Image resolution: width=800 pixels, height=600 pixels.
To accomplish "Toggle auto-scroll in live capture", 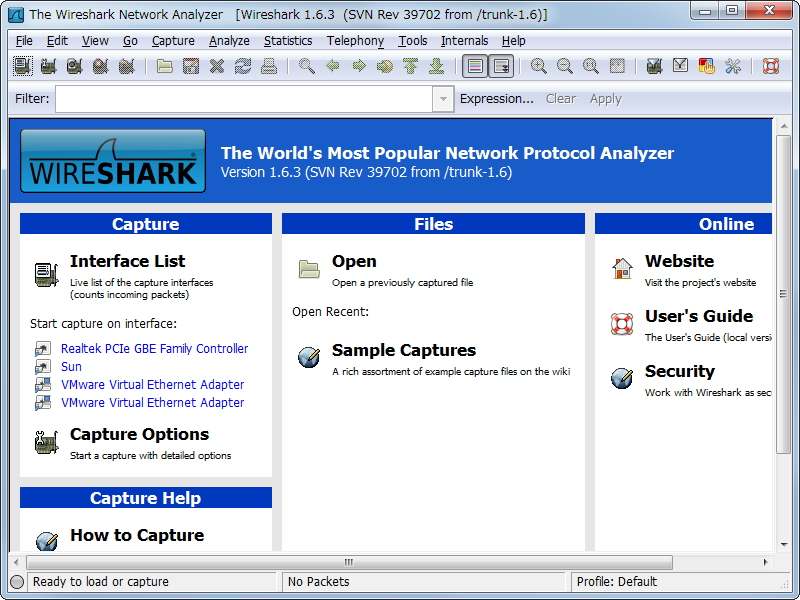I will (x=500, y=65).
